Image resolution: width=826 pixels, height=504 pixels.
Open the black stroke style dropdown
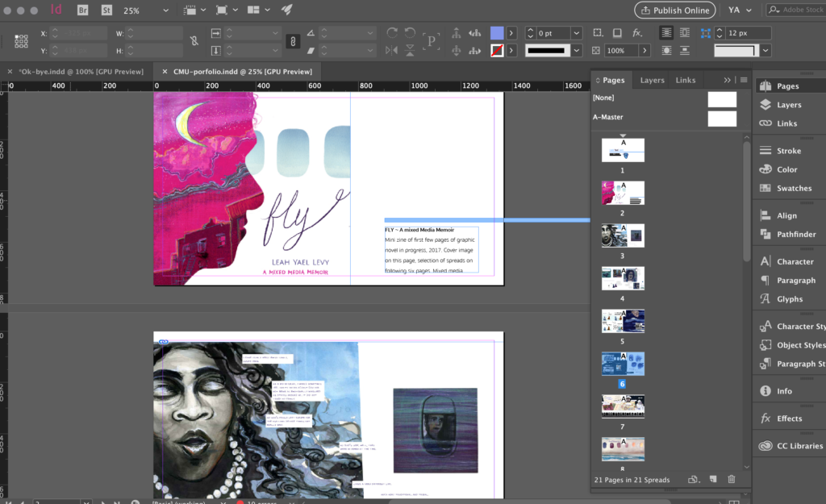576,51
